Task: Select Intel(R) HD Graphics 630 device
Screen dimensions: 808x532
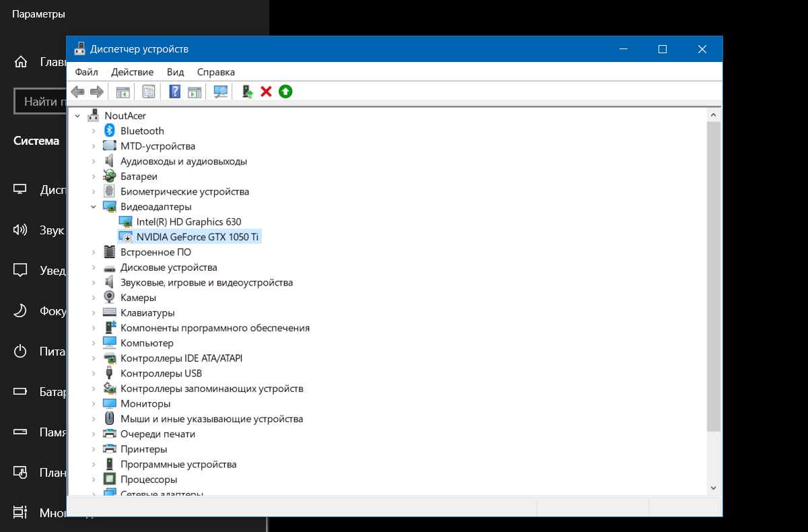Action: pyautogui.click(x=189, y=222)
